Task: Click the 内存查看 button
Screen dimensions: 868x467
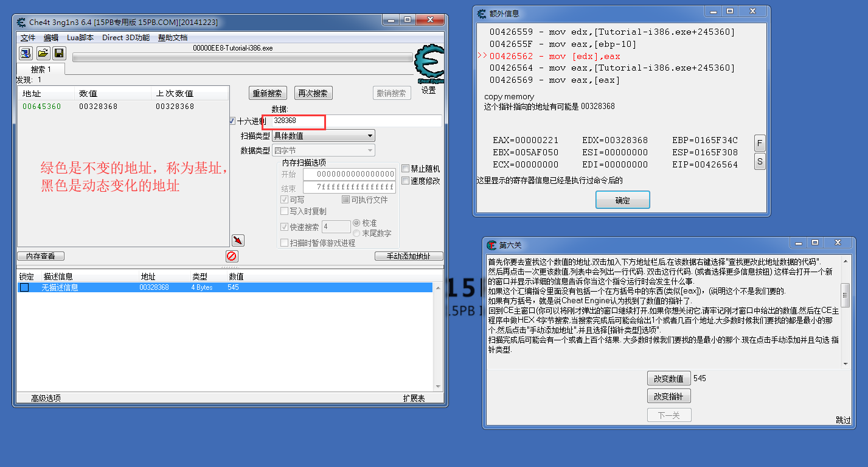Action: (40, 256)
